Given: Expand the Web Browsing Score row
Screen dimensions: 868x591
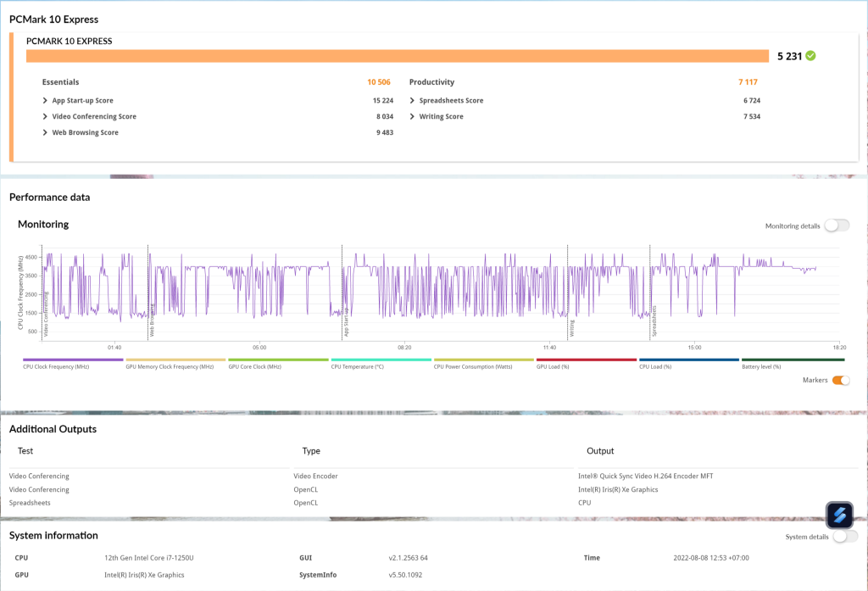Looking at the screenshot, I should pyautogui.click(x=45, y=132).
